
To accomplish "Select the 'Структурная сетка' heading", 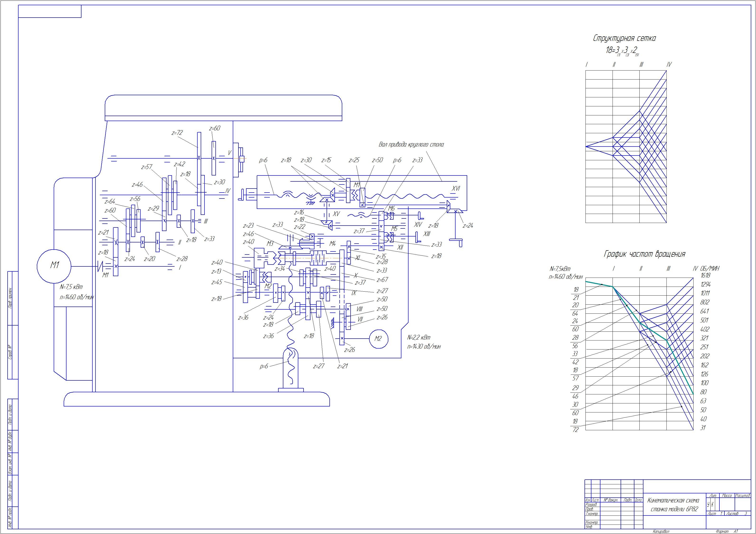I will (624, 38).
